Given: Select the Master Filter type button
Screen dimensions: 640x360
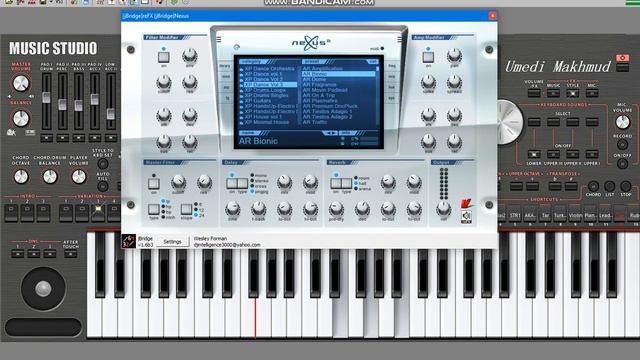Looking at the screenshot, I should (x=153, y=209).
